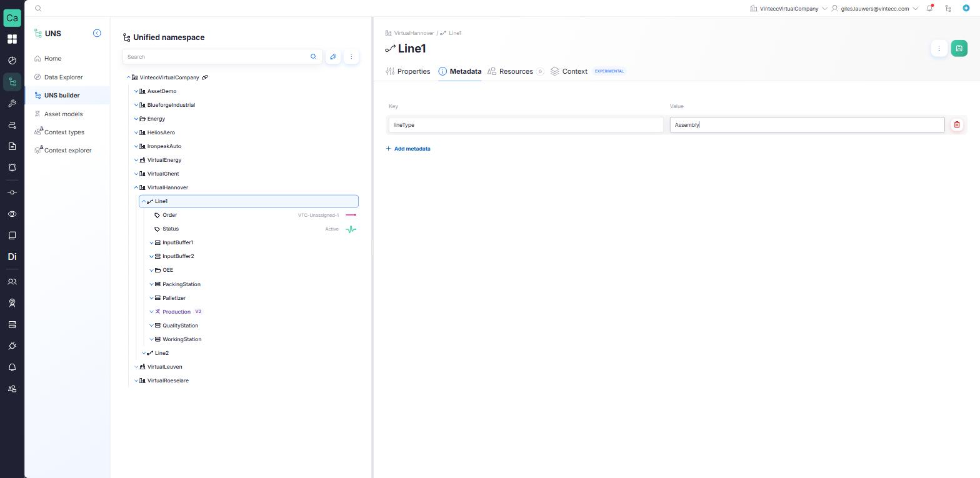This screenshot has width=980, height=478.
Task: Open the giles.lauwers user account dropdown
Action: tap(874, 9)
